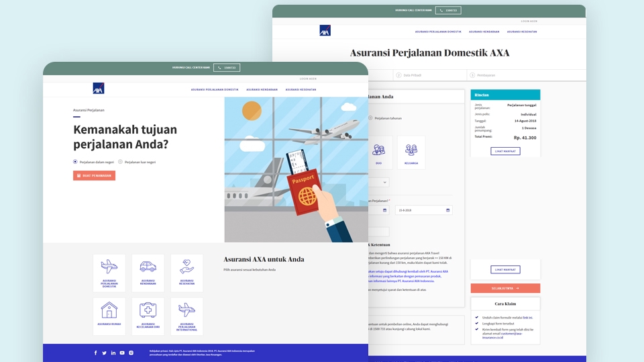Click the Rinctan summary header

(505, 95)
